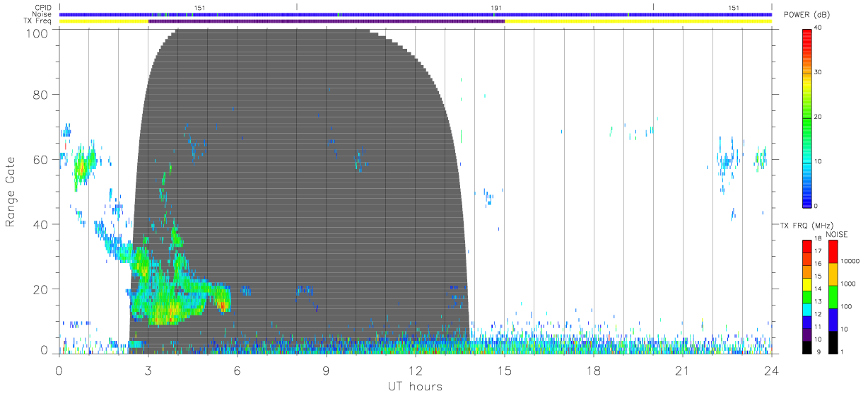Click the POWER gradient color bar
Image resolution: width=868 pixels, height=401 pixels.
(807, 117)
